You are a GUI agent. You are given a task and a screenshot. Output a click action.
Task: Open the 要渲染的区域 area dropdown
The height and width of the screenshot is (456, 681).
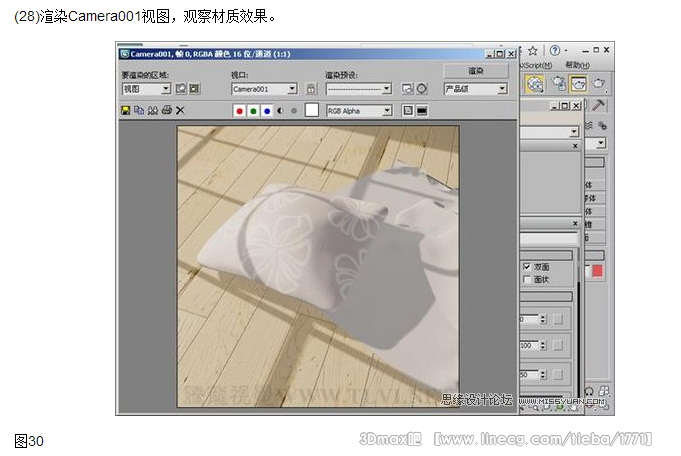(x=146, y=89)
